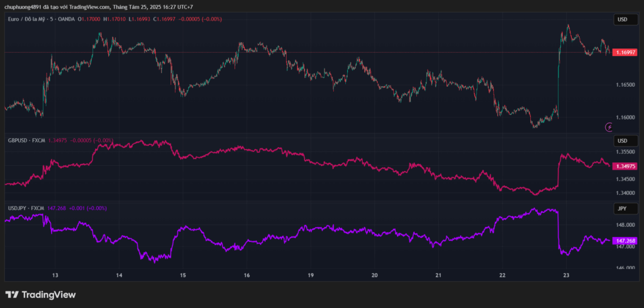Open the USD currency selector of the EUR pane
Image resolution: width=644 pixels, height=308 pixels.
coord(626,19)
